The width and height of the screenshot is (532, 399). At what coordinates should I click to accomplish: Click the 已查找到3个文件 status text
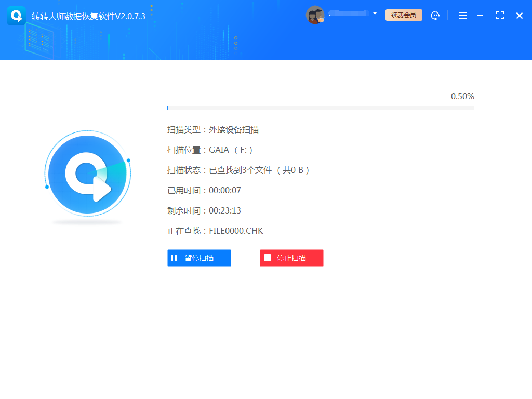tap(240, 170)
